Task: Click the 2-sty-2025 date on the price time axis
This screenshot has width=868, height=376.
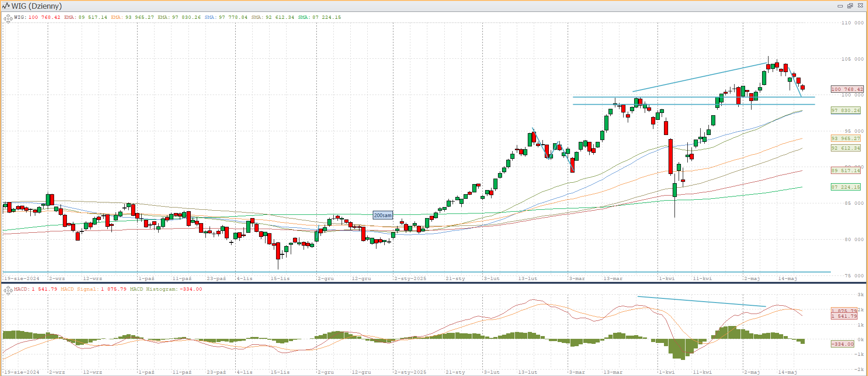Action: pyautogui.click(x=410, y=279)
